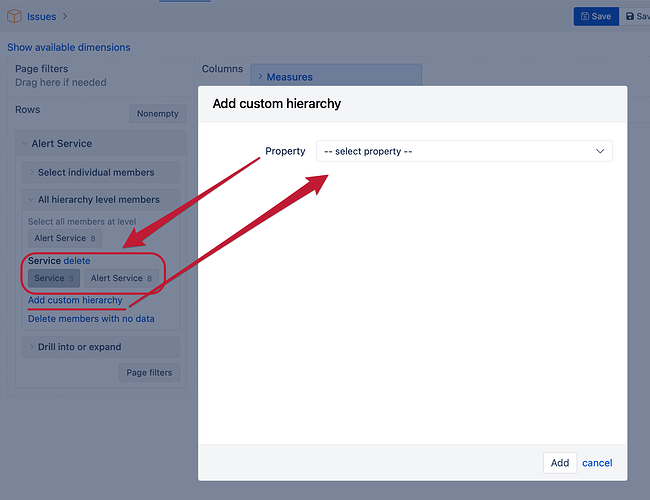The image size is (650, 500).
Task: Open the Issues cube link
Action: tap(41, 17)
